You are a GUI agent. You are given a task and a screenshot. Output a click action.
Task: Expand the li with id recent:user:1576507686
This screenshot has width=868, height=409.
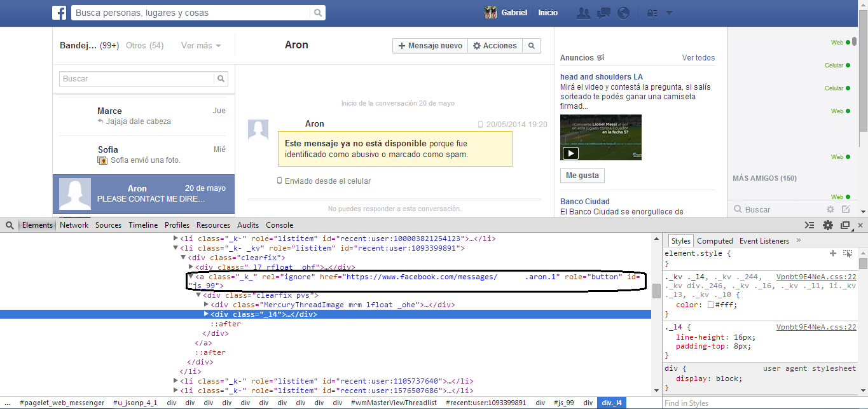(176, 391)
